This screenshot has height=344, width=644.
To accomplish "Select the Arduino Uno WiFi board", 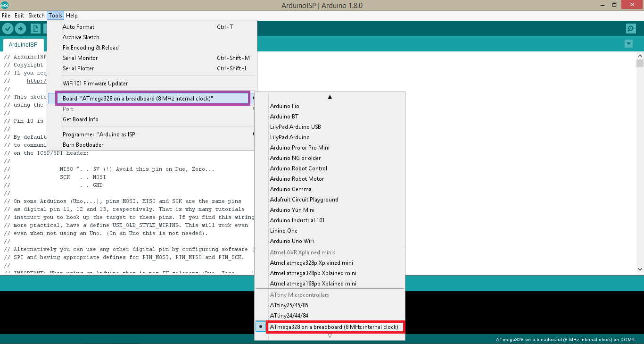I will tap(330, 241).
